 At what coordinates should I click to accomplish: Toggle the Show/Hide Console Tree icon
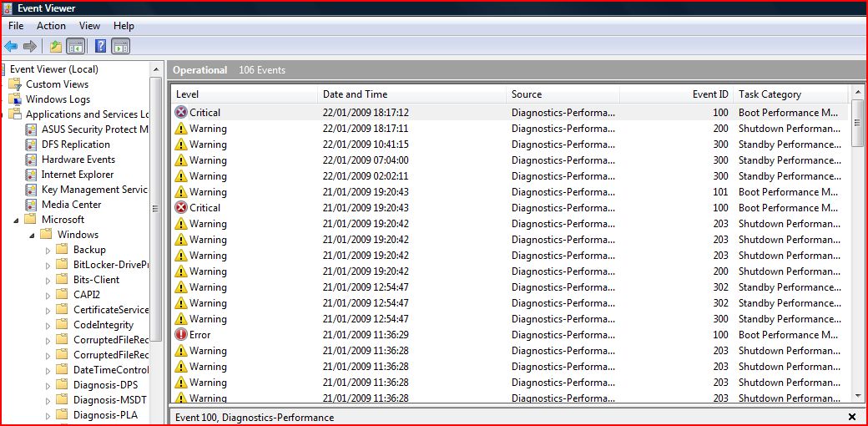(x=76, y=47)
